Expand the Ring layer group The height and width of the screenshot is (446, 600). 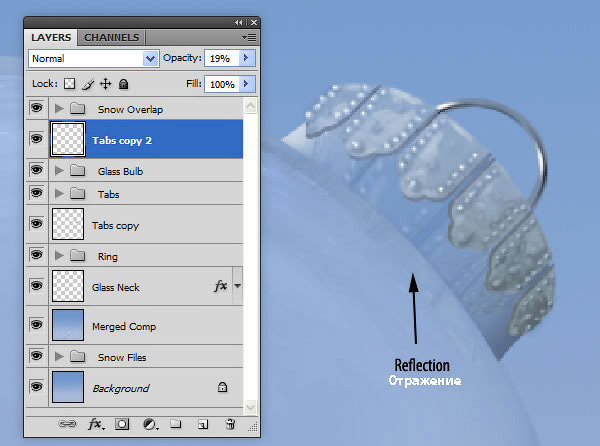[x=59, y=255]
